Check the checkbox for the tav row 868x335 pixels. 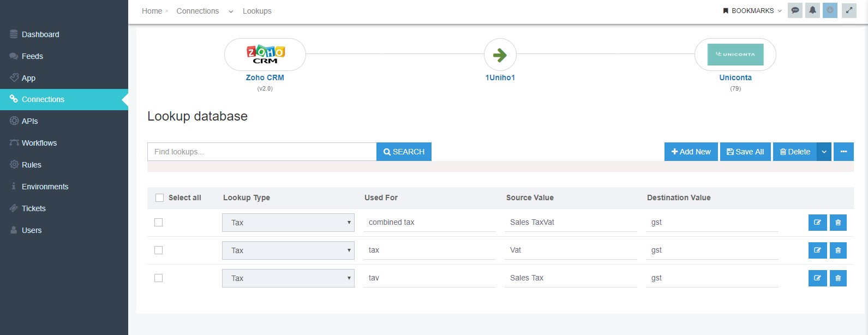tap(158, 278)
